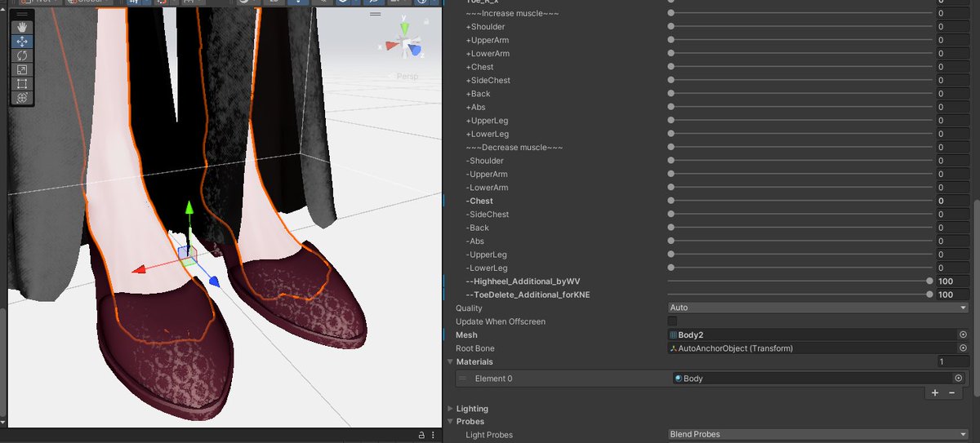Click the blue Z axis cone of orientation gizmo

[x=416, y=51]
